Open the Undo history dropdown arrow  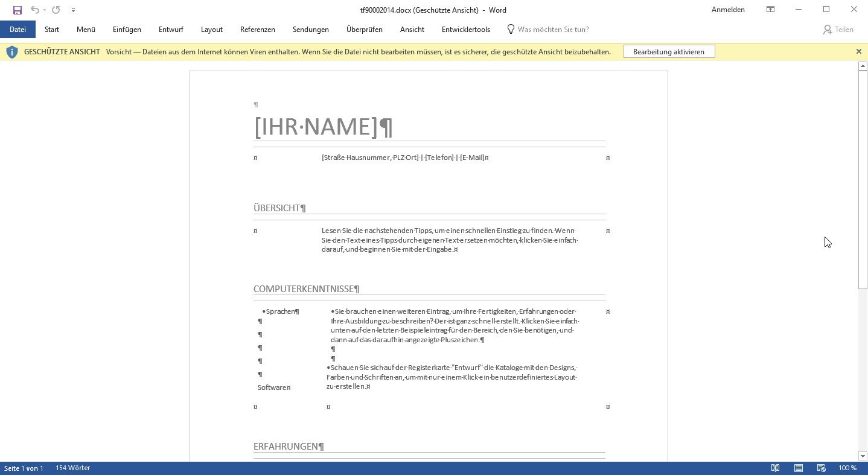coord(44,10)
